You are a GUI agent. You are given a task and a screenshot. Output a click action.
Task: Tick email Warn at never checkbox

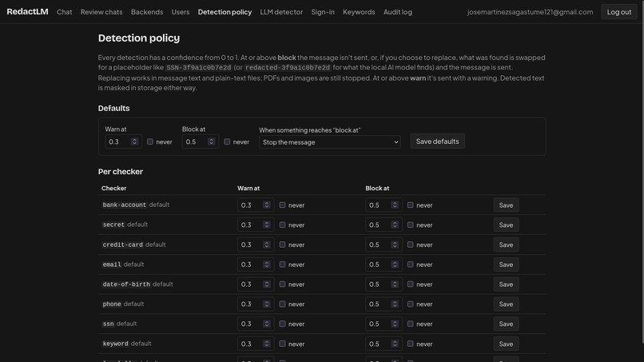[x=282, y=265]
